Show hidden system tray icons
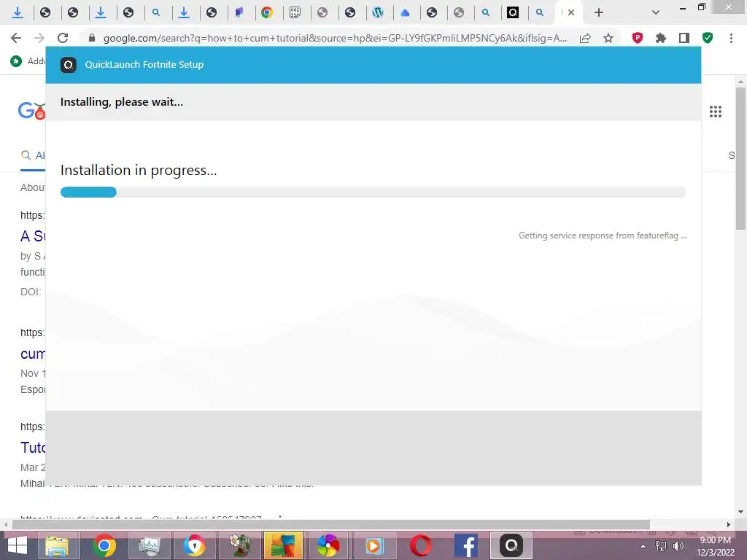The height and width of the screenshot is (560, 747). pyautogui.click(x=643, y=546)
